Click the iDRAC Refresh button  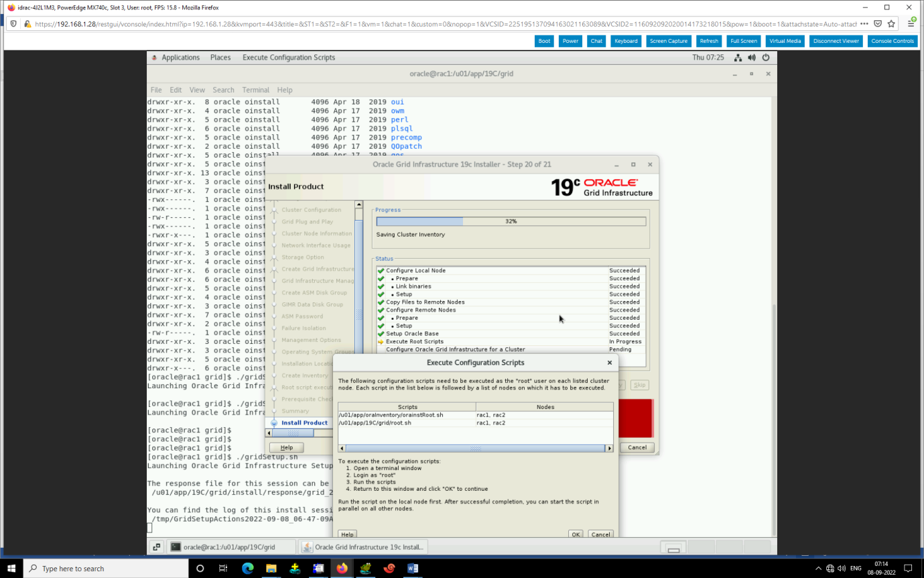(709, 41)
